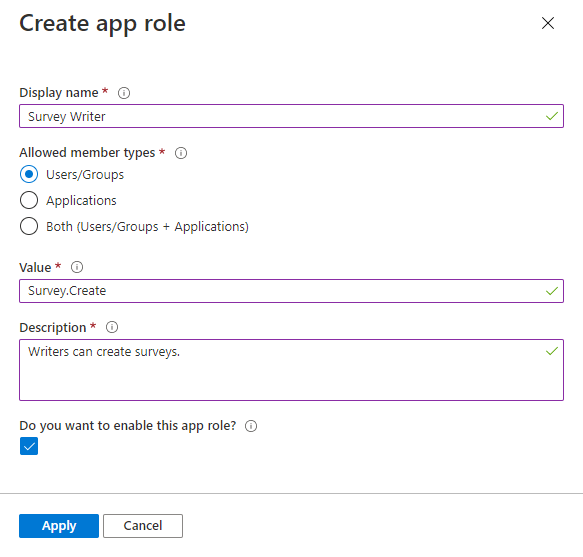Click the Allowed member types label
The image size is (583, 557).
point(87,153)
